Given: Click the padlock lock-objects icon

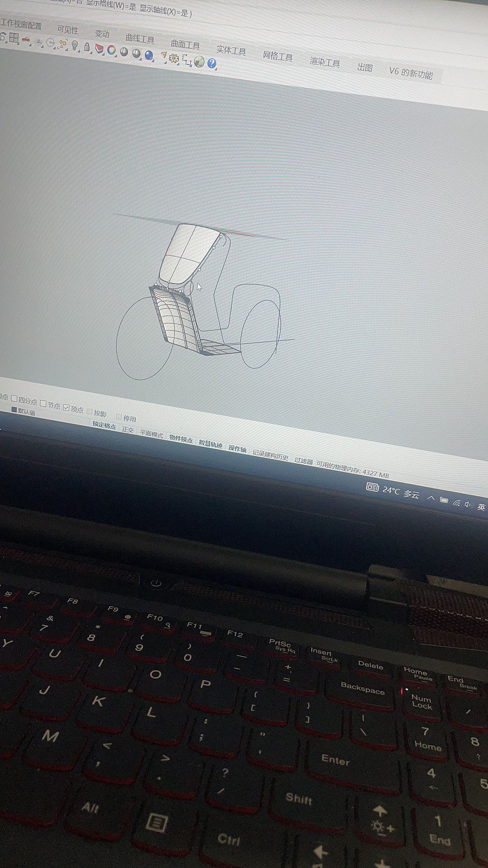Looking at the screenshot, I should tap(87, 47).
